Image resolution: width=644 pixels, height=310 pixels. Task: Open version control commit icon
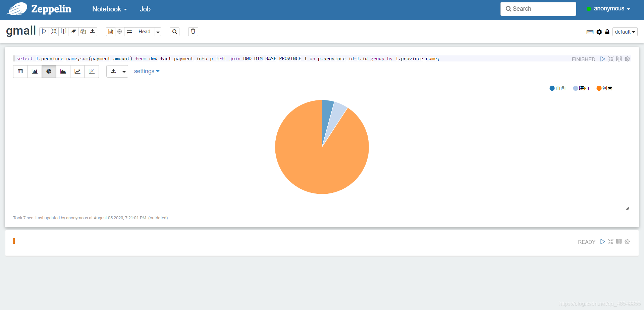[111, 32]
